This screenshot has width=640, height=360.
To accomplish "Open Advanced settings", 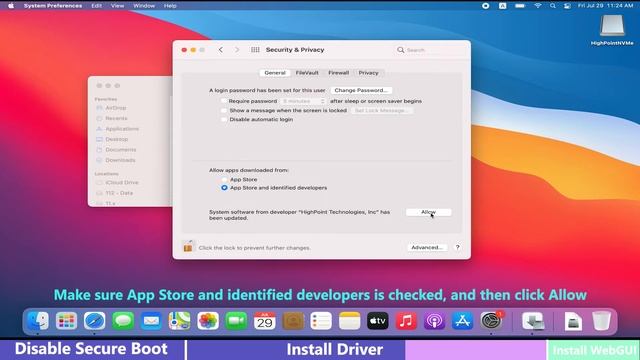I will [x=427, y=247].
